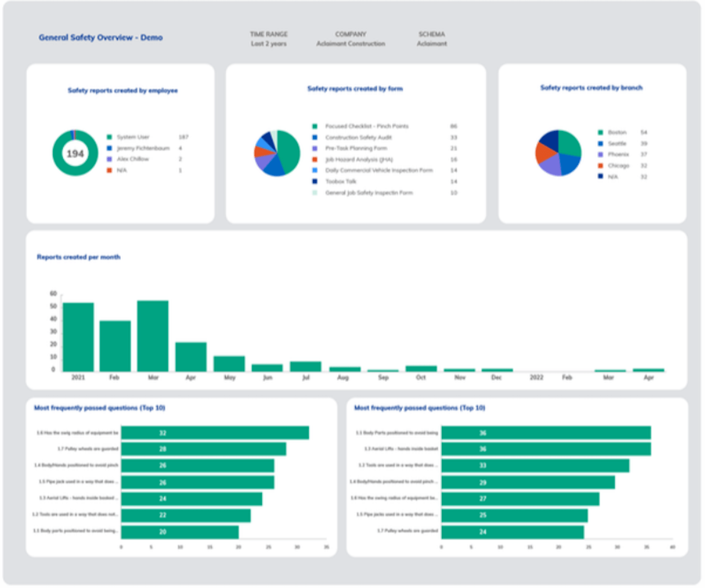Toggle the Seattle series in the branch legend
Image resolution: width=705 pixels, height=588 pixels.
[x=600, y=143]
